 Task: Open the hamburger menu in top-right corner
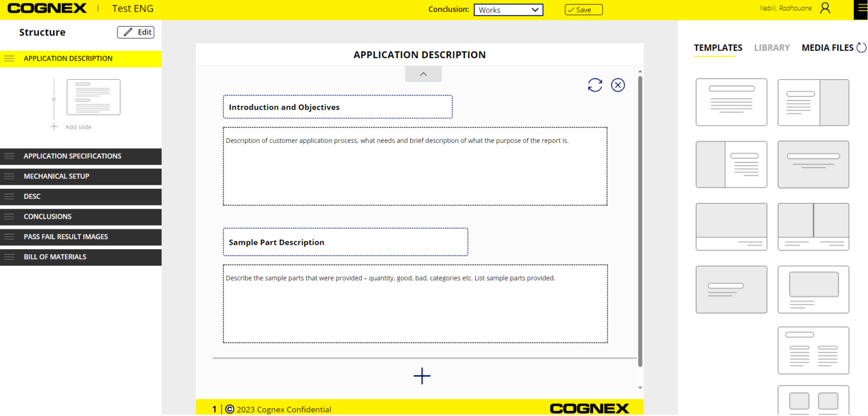(861, 8)
